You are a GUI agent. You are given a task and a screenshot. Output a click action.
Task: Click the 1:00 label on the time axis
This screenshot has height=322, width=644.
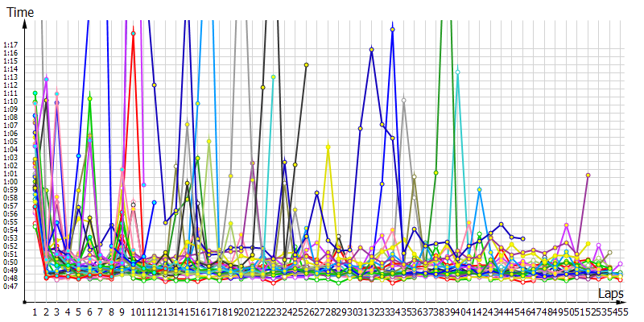pos(10,181)
